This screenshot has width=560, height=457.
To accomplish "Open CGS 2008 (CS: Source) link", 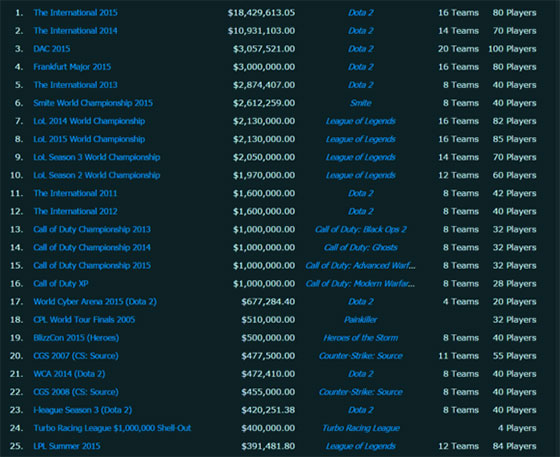I will coord(76,392).
